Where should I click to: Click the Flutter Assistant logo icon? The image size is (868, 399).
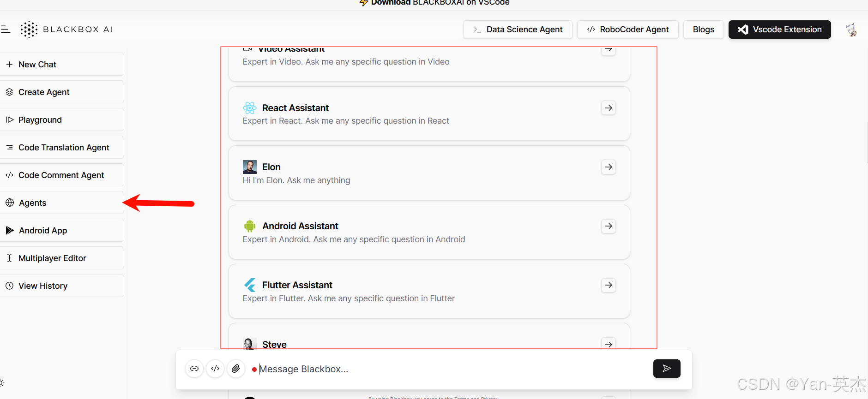[250, 285]
